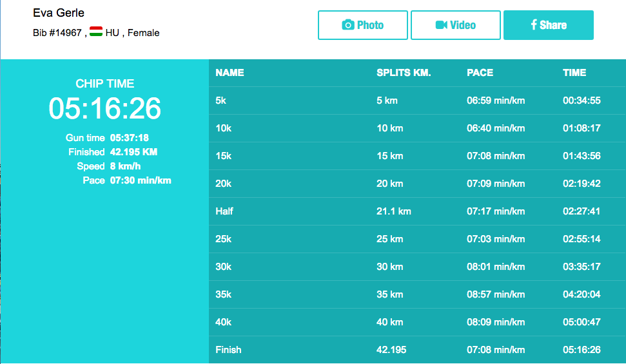
Task: Select the 5k split row
Action: pos(223,101)
